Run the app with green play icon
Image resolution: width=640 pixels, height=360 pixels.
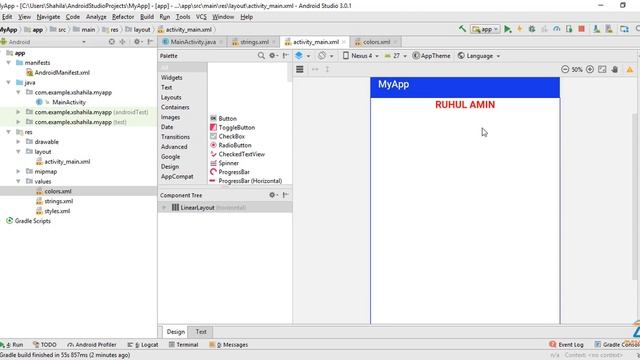point(507,29)
